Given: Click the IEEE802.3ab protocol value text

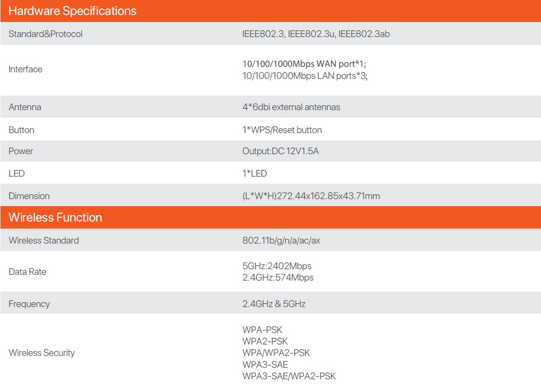Looking at the screenshot, I should point(364,34).
